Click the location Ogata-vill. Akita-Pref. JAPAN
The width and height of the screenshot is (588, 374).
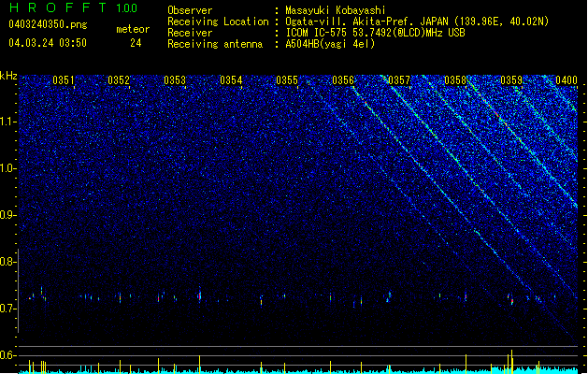(x=367, y=22)
